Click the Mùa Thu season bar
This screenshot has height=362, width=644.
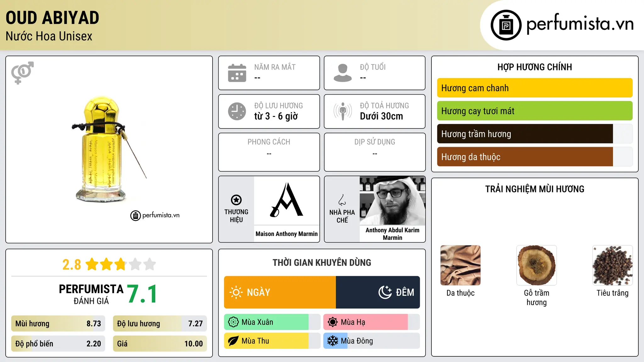[272, 341]
